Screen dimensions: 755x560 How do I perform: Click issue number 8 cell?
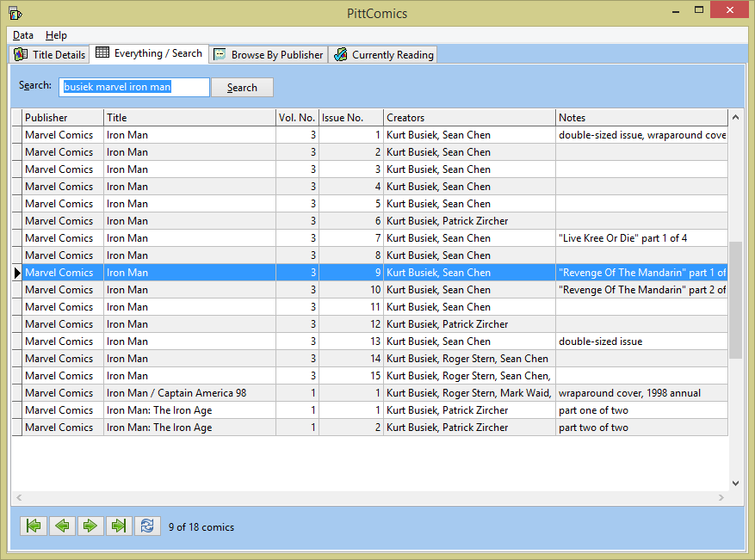351,255
